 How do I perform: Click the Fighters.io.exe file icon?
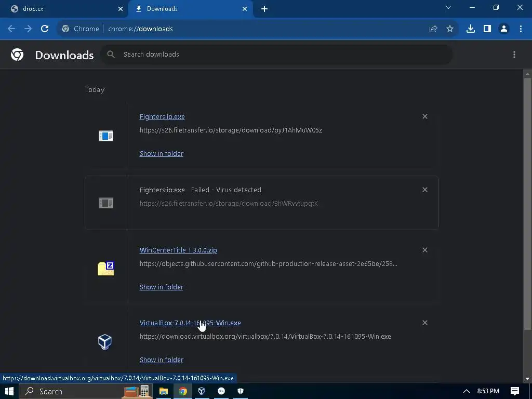click(x=106, y=136)
